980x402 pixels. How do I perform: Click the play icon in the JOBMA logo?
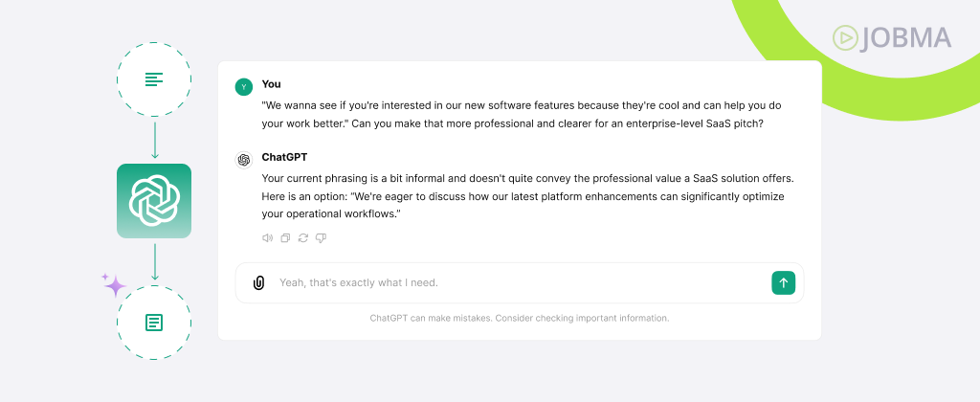click(846, 38)
